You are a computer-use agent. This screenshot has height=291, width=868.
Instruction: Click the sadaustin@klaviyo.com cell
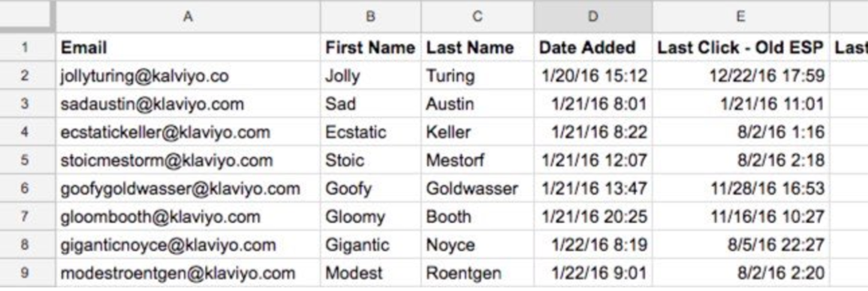[x=152, y=104]
